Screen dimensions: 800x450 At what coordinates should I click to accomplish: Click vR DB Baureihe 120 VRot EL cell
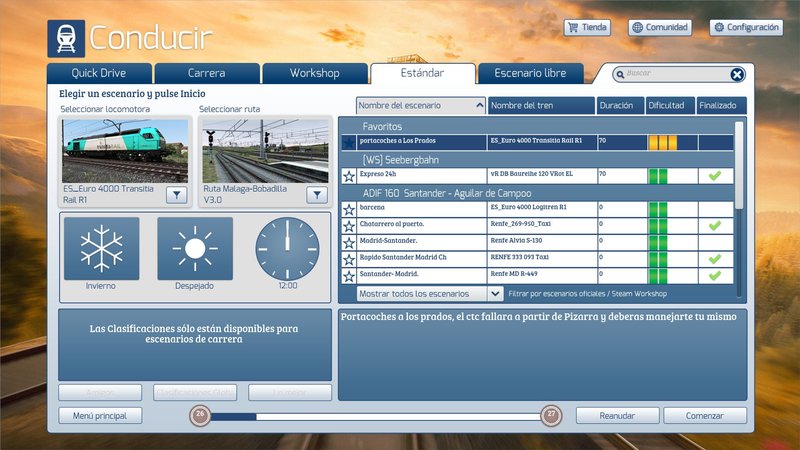click(x=542, y=176)
